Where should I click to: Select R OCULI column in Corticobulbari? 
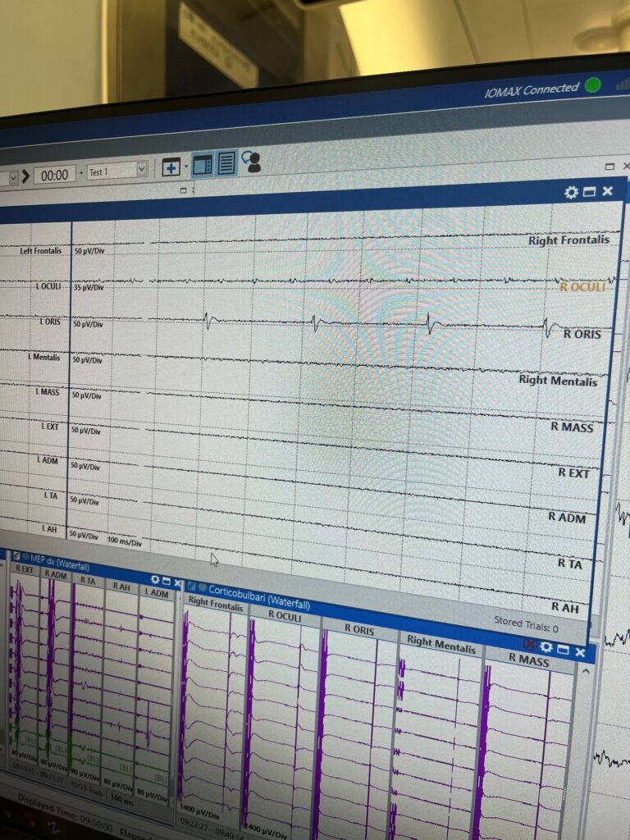click(285, 616)
